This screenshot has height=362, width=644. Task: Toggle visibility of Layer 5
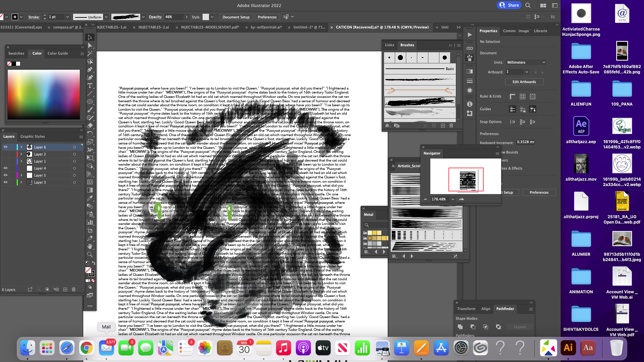pos(5,175)
